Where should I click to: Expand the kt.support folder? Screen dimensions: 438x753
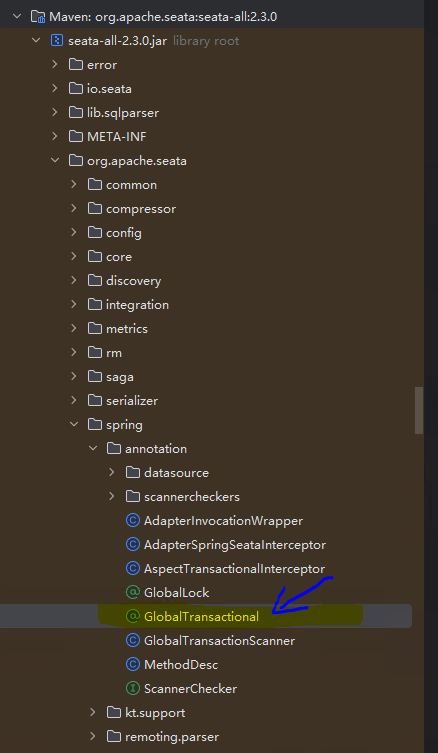coord(93,713)
